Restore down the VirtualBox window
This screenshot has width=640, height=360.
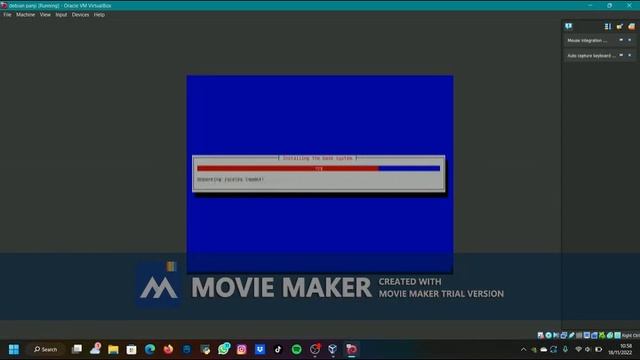tap(609, 6)
